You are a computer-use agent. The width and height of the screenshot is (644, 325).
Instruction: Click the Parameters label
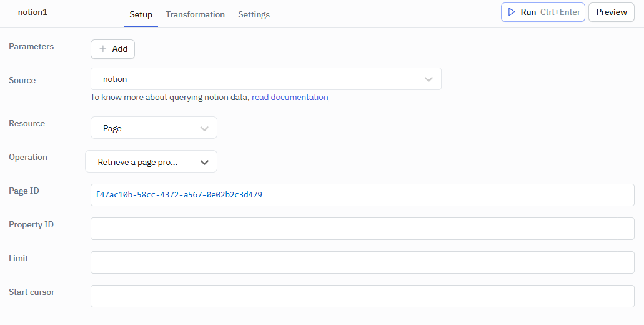(x=31, y=46)
